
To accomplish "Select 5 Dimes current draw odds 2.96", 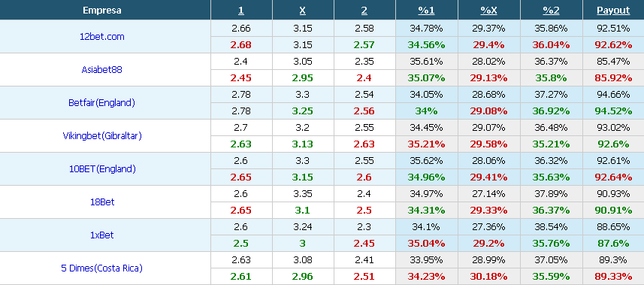I will point(303,277).
